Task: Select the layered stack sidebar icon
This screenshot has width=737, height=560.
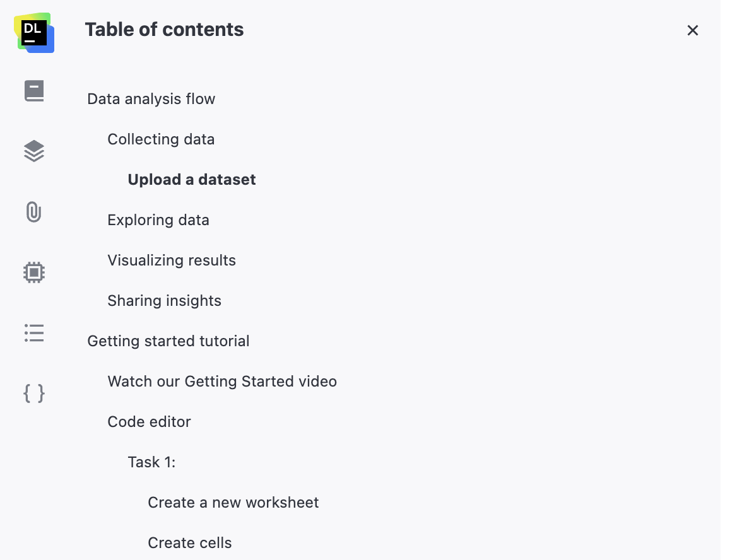Action: point(33,150)
